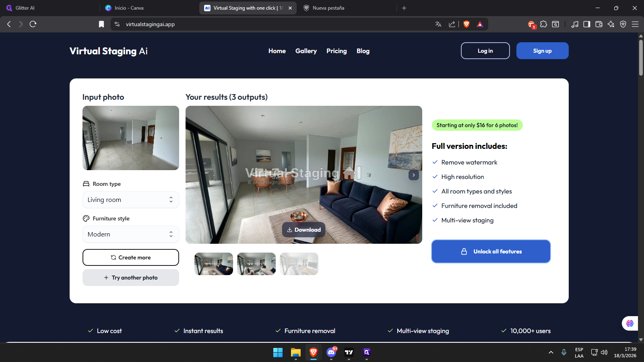The image size is (644, 362).
Task: Select the third output thumbnail
Action: [299, 264]
